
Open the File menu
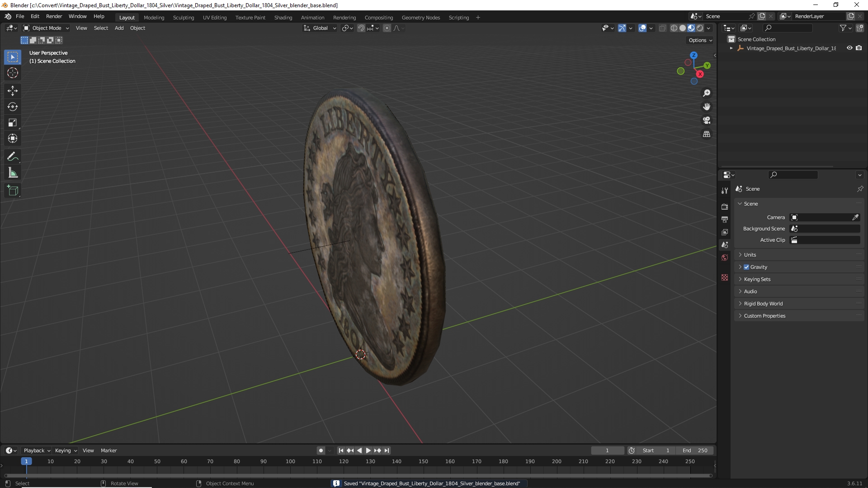click(x=20, y=16)
